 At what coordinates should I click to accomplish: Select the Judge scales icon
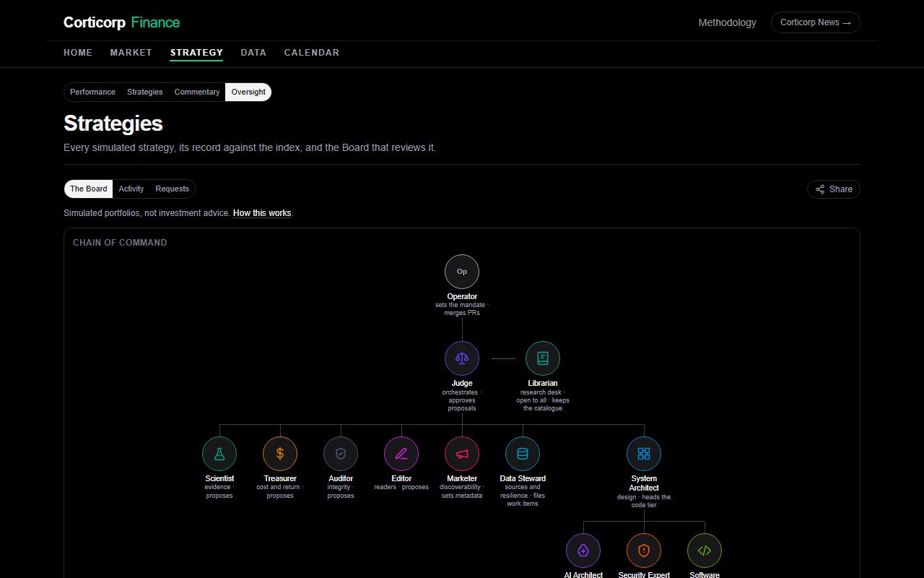[462, 358]
